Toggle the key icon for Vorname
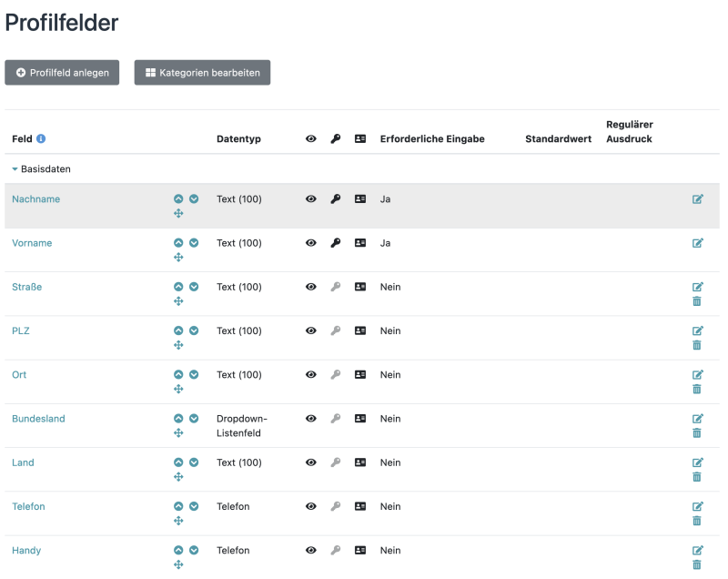The width and height of the screenshot is (728, 579). pos(335,243)
